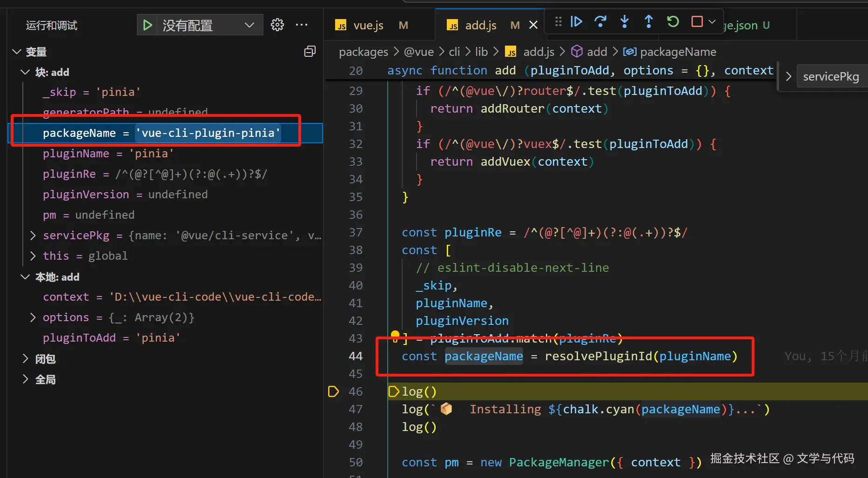Restart the debugging session

(x=673, y=21)
